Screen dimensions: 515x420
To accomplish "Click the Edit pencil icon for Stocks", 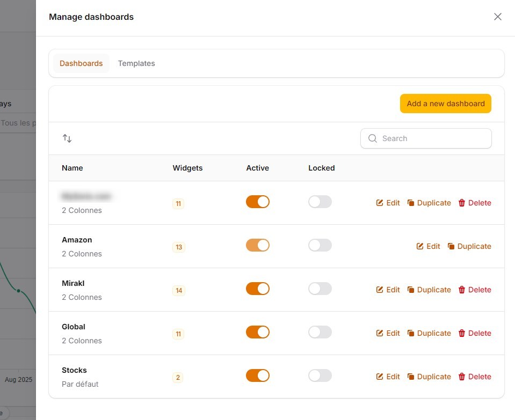I will click(379, 377).
